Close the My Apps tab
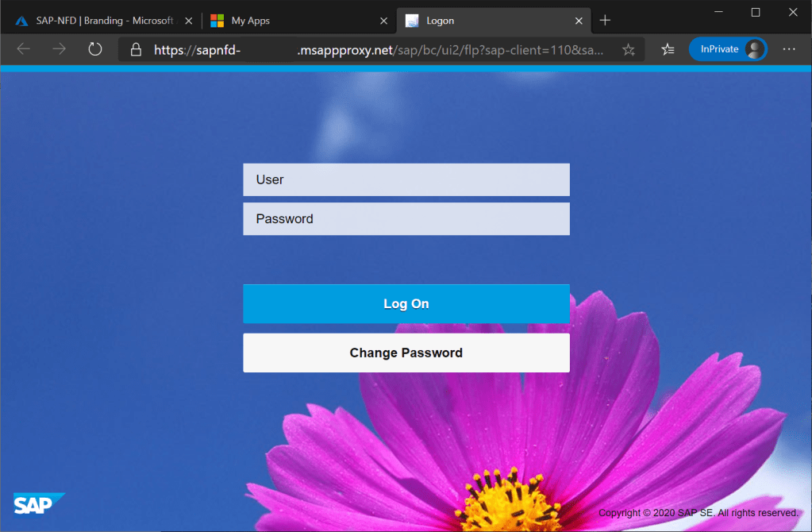812x532 pixels. 384,21
